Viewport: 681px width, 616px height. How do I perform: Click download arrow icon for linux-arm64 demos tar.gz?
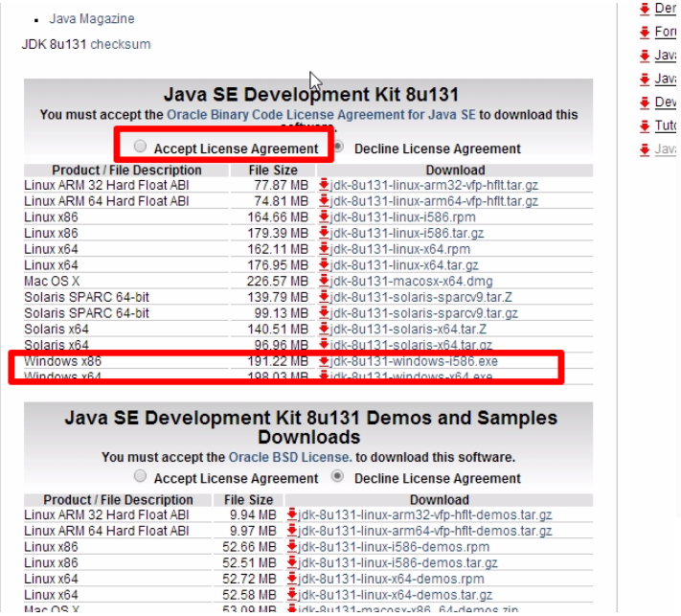point(292,531)
